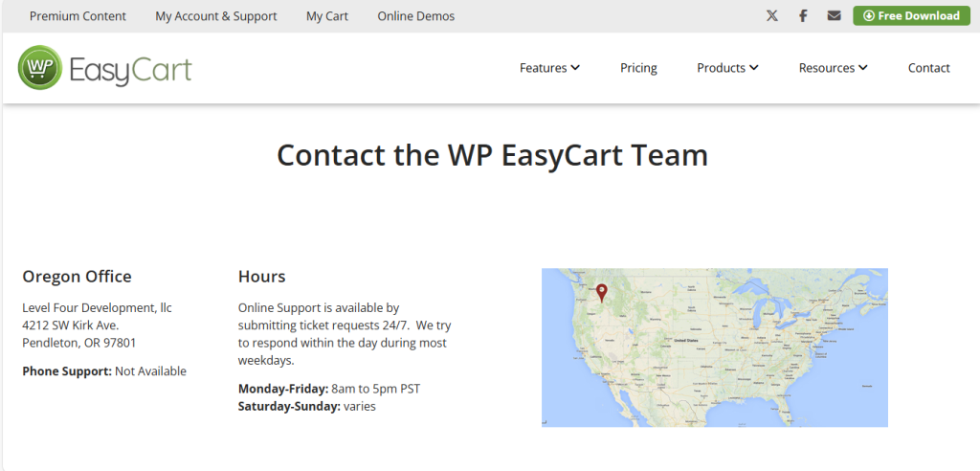Click the Pendleton, OR 97801 text
Image resolution: width=980 pixels, height=471 pixels.
[78, 343]
